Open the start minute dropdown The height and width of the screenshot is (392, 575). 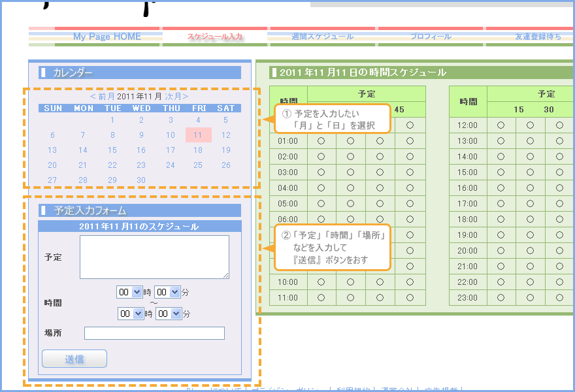(167, 293)
